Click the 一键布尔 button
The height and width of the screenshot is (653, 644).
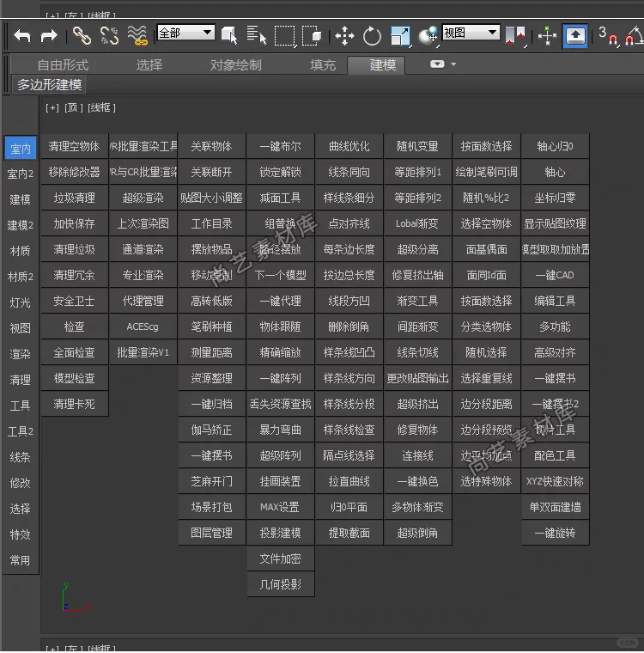(x=281, y=146)
